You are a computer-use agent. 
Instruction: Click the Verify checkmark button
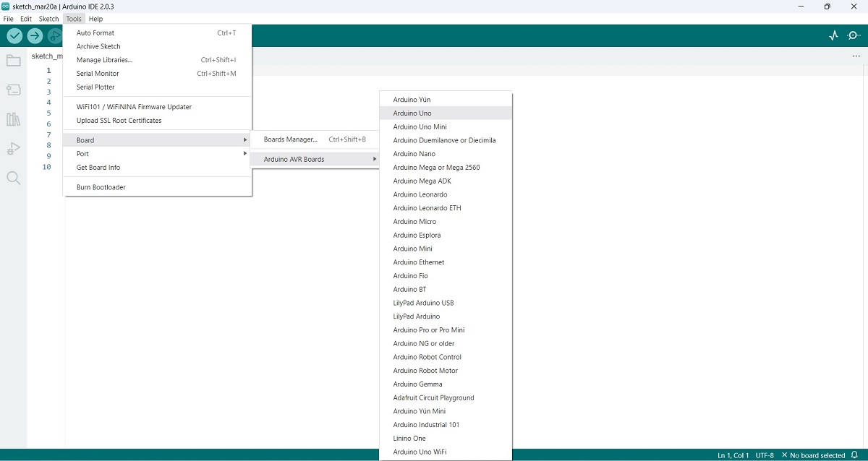tap(14, 35)
